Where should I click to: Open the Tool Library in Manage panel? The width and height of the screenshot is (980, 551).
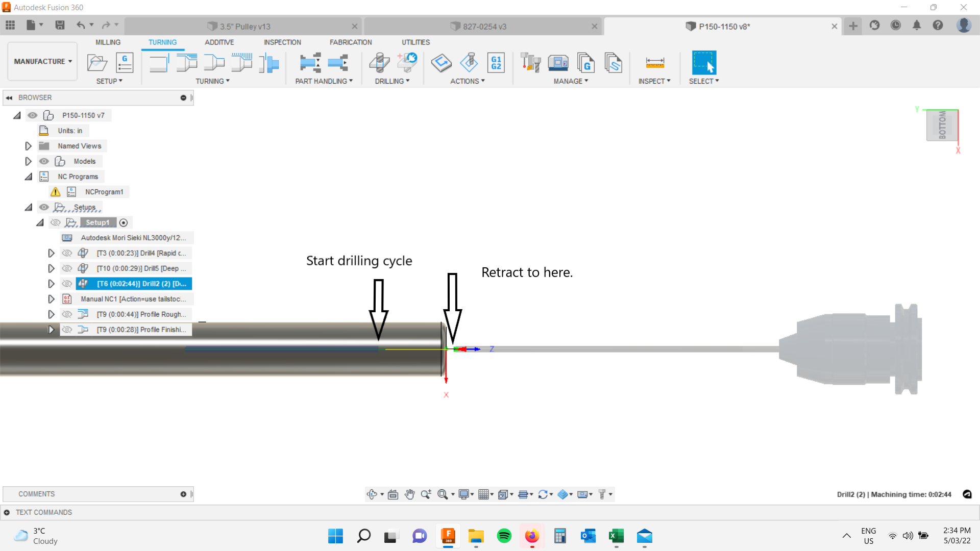531,62
